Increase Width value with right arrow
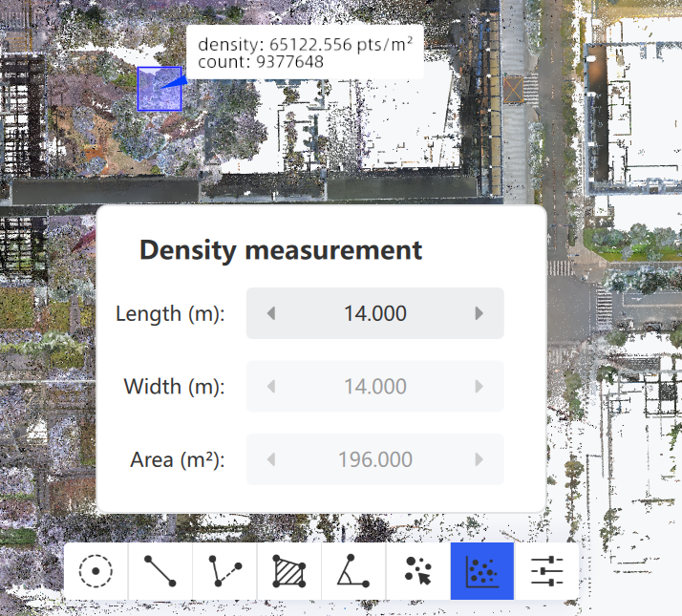The image size is (682, 616). [479, 386]
